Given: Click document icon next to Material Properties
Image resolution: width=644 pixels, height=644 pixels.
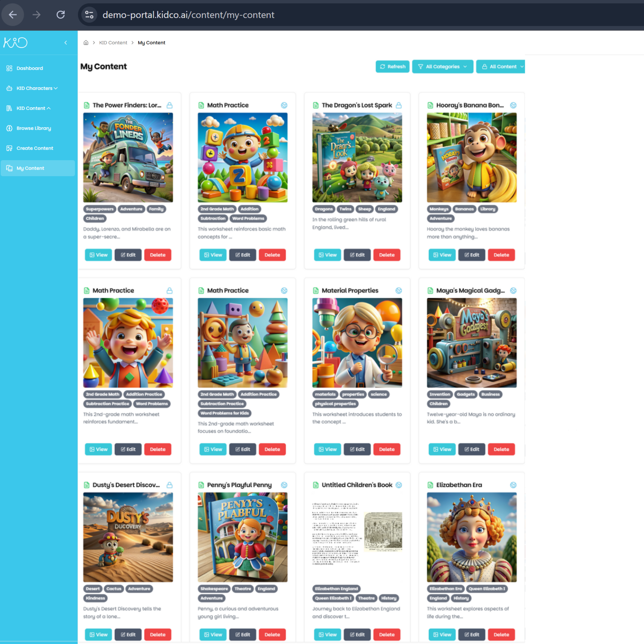Looking at the screenshot, I should 315,291.
